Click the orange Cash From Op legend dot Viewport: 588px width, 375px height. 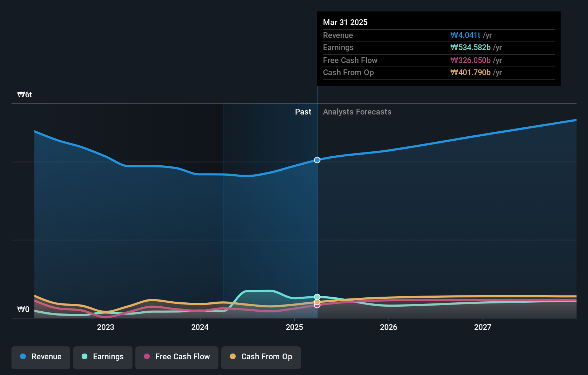(x=233, y=356)
